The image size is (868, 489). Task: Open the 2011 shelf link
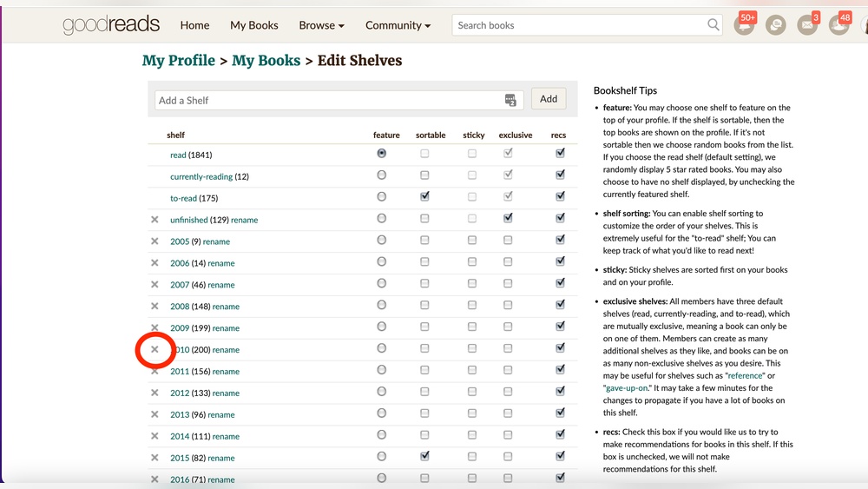[x=180, y=371]
